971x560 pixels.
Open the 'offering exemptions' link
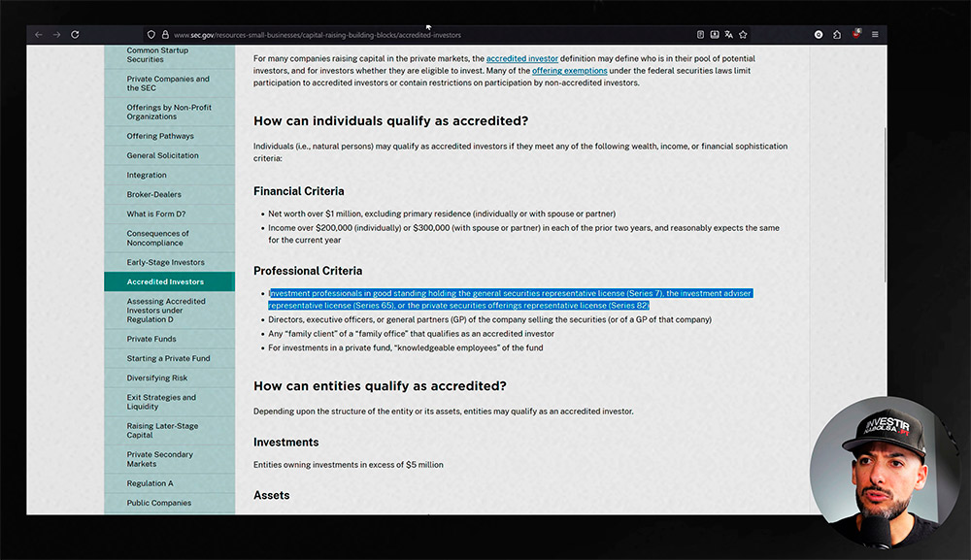pyautogui.click(x=570, y=71)
